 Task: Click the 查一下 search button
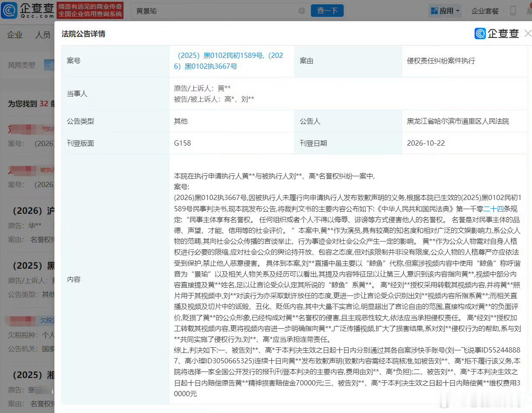pyautogui.click(x=327, y=11)
